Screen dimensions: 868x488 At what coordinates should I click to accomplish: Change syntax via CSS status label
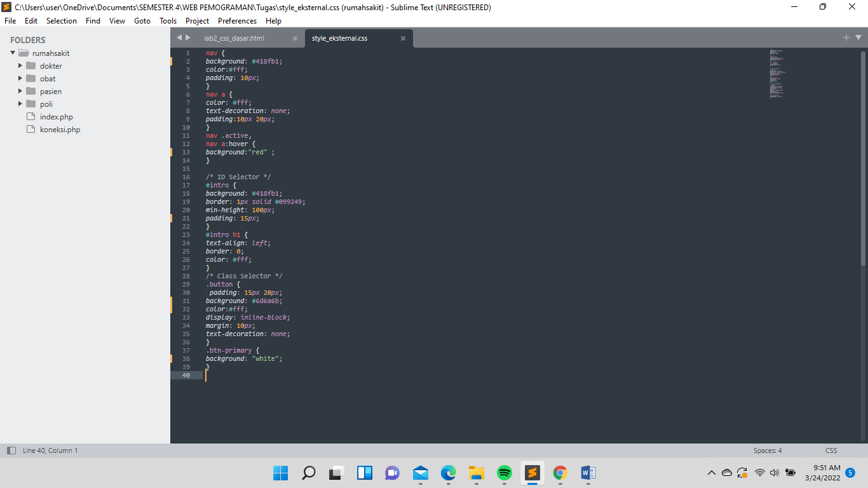coord(831,451)
